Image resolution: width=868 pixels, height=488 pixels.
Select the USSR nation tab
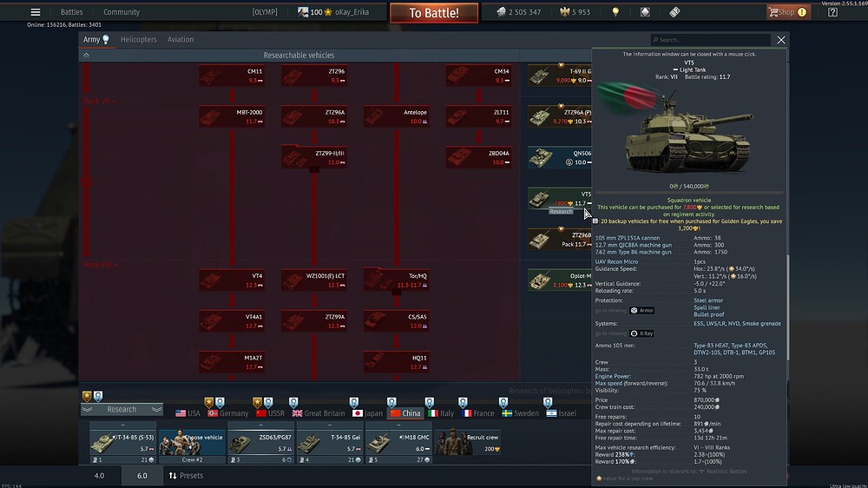coord(270,413)
